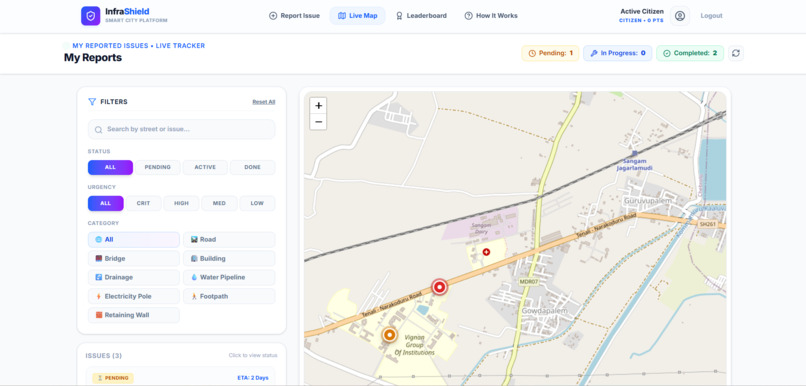Screen dimensions: 806x386
Task: Log out using the Logout link
Action: point(711,16)
